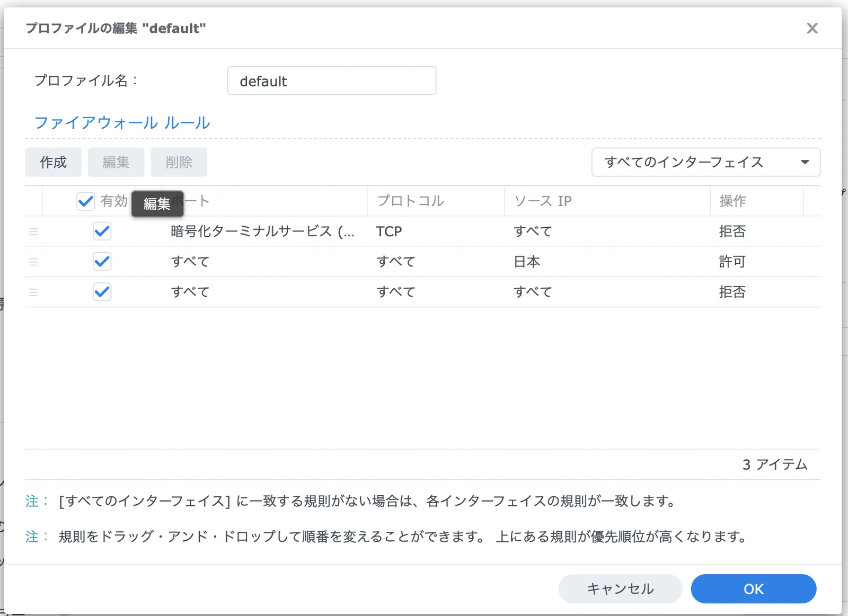Click the drag handle of the TCP rule row

[33, 231]
